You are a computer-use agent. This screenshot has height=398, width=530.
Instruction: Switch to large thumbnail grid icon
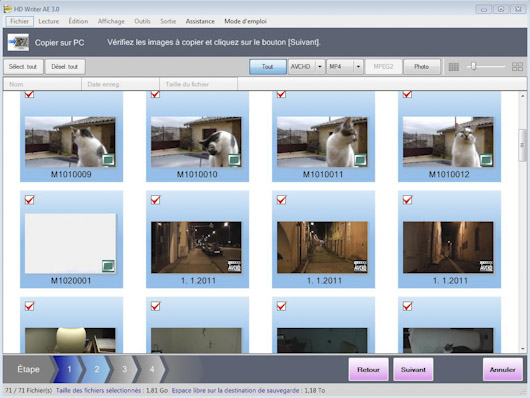(x=517, y=67)
